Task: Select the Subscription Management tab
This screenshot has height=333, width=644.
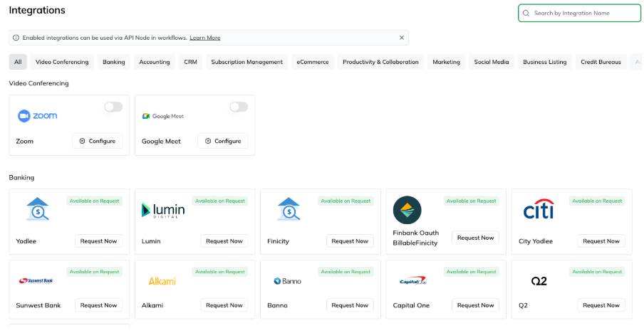Action: click(246, 62)
